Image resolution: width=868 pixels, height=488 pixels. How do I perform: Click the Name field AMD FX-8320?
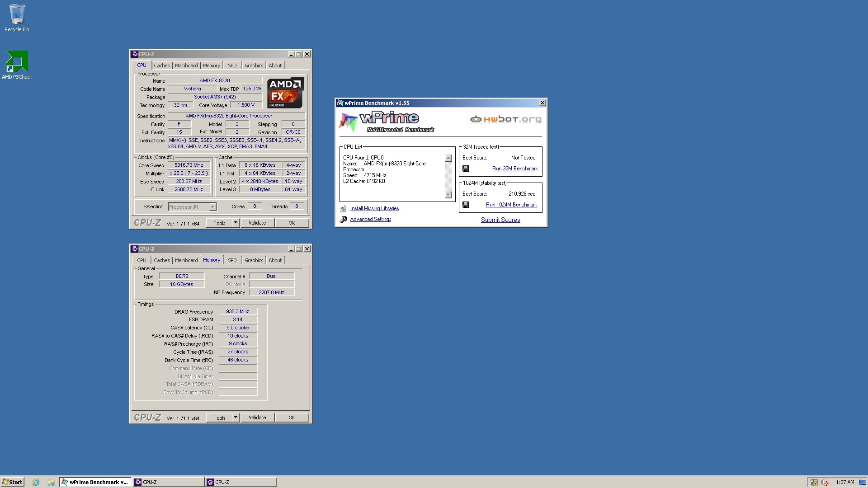click(x=215, y=80)
